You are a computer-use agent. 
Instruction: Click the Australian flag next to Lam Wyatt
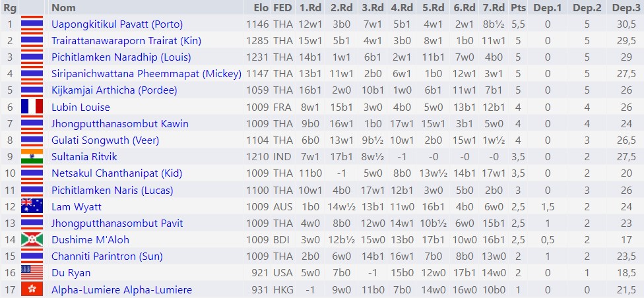pos(32,206)
